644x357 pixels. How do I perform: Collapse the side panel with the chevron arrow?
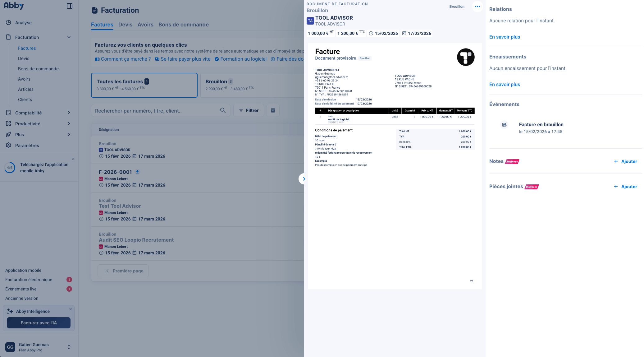pos(304,179)
